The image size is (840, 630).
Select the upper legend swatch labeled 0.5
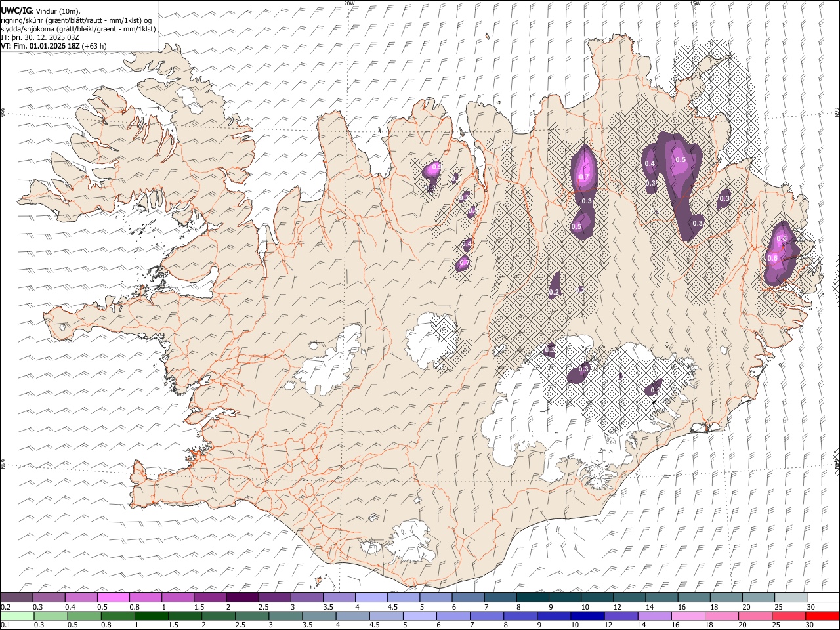coord(113,597)
